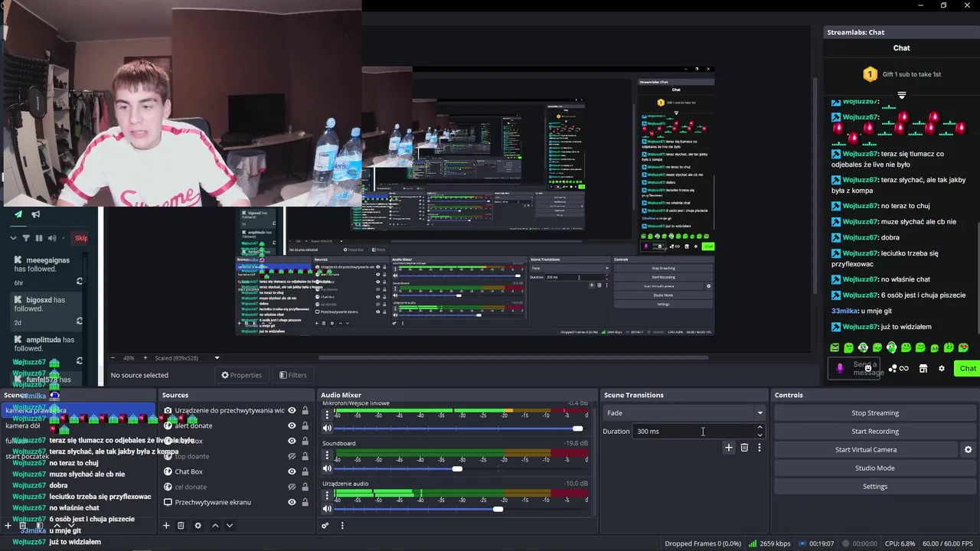Adjust the Soundboard volume slider
The image size is (980, 551).
coord(459,468)
